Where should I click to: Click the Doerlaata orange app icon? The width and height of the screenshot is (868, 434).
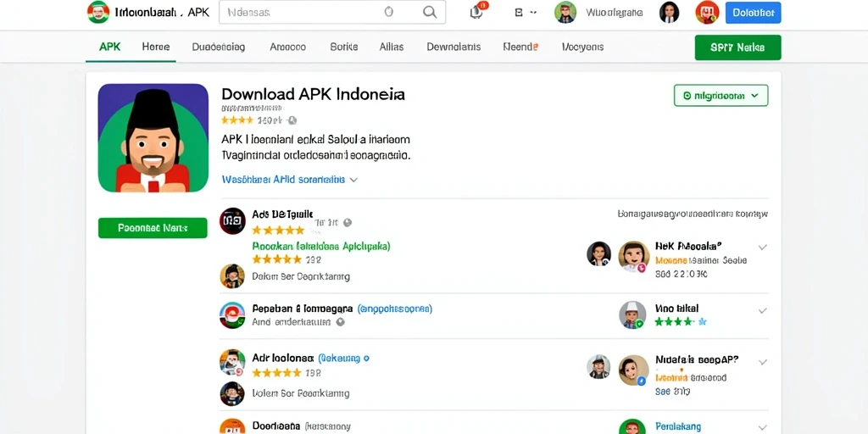[x=232, y=426]
